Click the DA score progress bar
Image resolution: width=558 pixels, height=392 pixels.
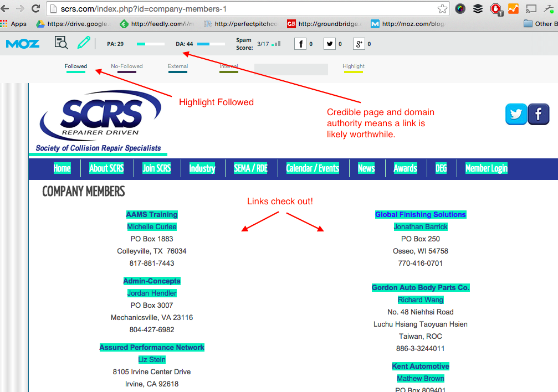pyautogui.click(x=211, y=44)
